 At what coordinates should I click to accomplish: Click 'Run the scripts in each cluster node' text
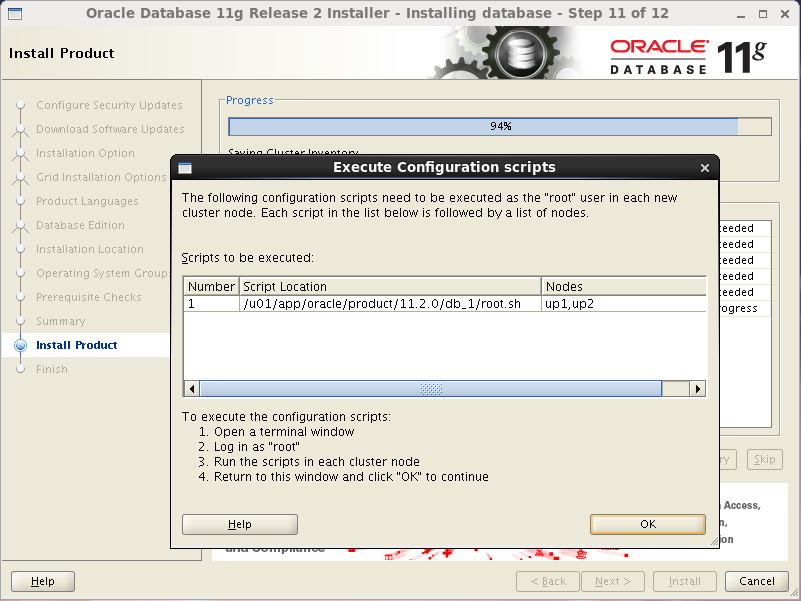click(317, 461)
